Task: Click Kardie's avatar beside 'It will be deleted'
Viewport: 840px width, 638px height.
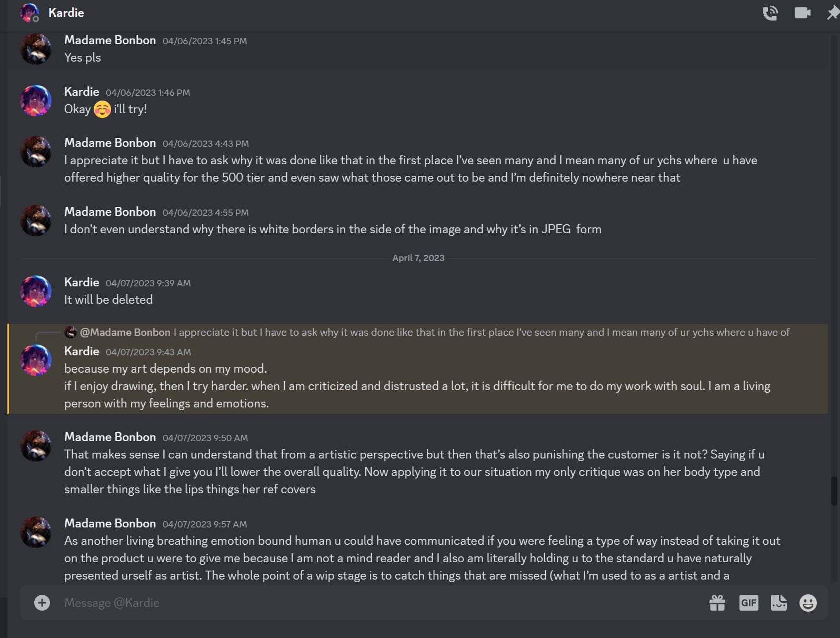Action: pos(36,291)
